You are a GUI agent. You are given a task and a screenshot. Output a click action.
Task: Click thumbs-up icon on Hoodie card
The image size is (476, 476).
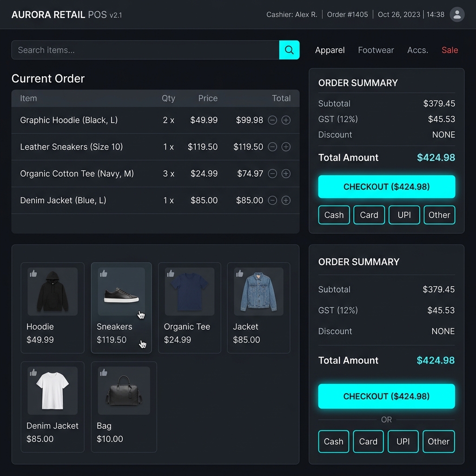click(x=33, y=273)
